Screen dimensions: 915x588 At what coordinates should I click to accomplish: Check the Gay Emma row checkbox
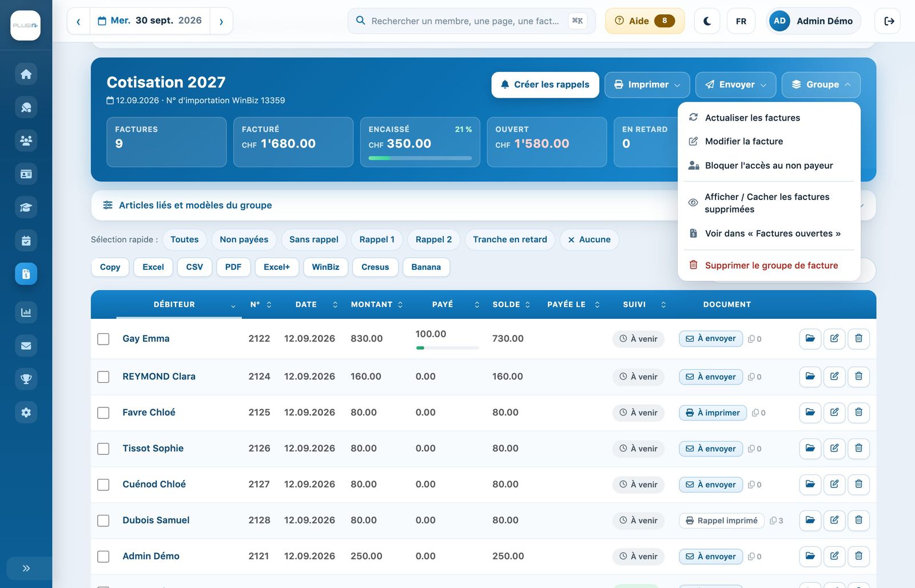pyautogui.click(x=104, y=339)
